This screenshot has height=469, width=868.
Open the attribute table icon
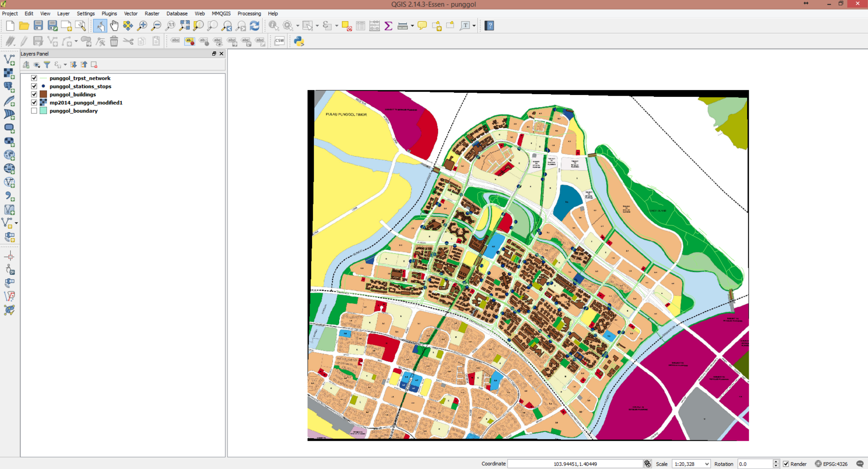pos(360,26)
